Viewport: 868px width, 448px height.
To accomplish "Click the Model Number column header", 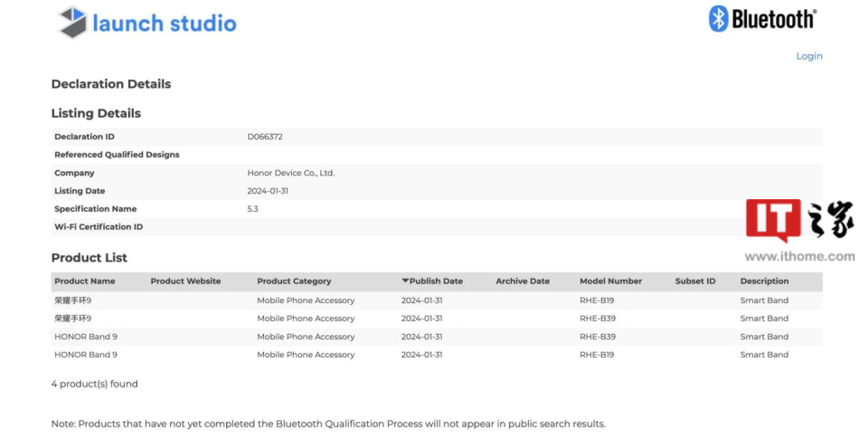I will pyautogui.click(x=610, y=281).
